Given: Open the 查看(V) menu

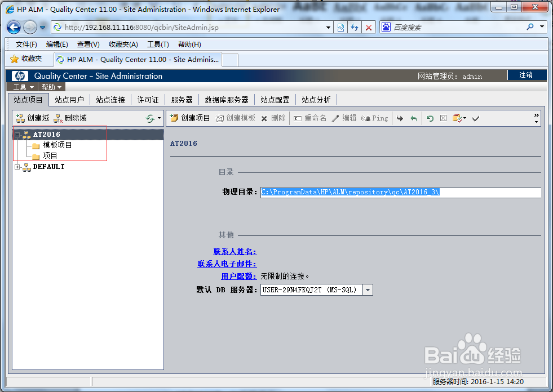Looking at the screenshot, I should [x=88, y=44].
